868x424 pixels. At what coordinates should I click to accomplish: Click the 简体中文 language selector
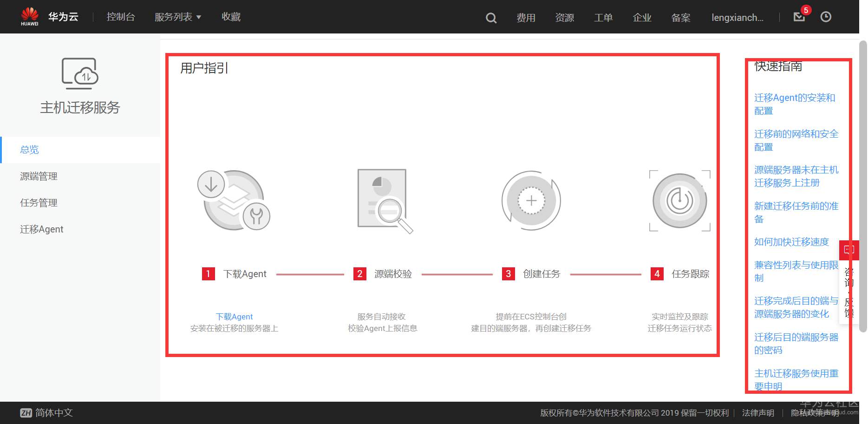tap(54, 413)
